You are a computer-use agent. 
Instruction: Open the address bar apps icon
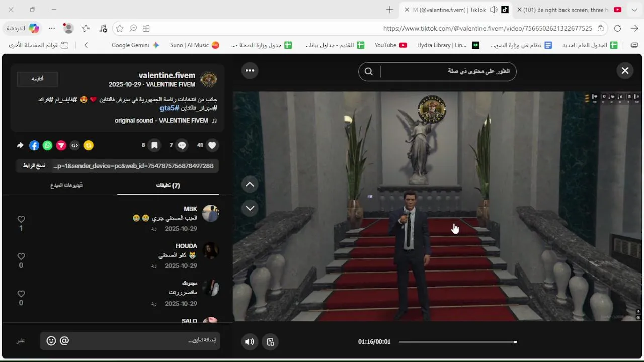point(146,28)
